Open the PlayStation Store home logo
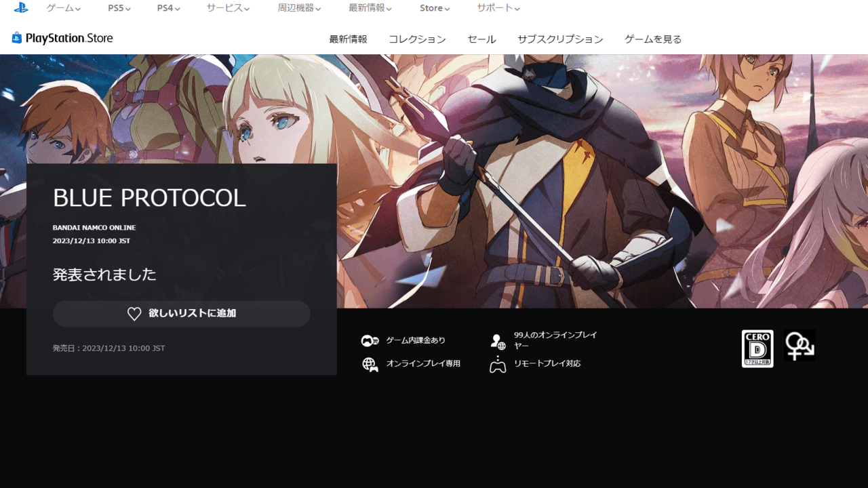Screen dimensions: 868x488 (62, 38)
